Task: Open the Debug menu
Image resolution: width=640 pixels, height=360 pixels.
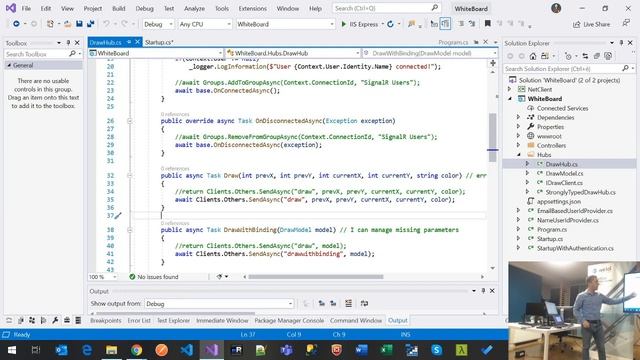Action: (x=144, y=8)
